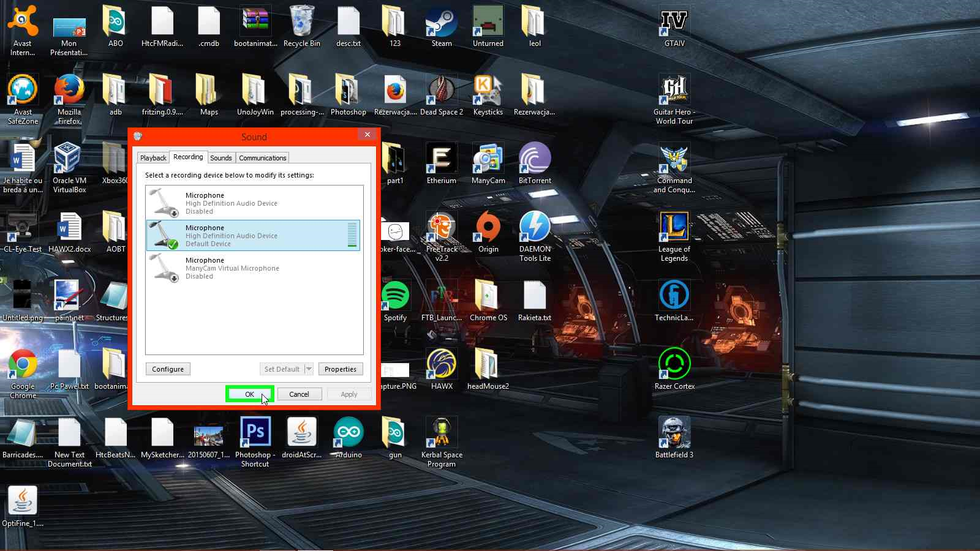Open the Razer Cortex shortcut

pyautogui.click(x=674, y=369)
